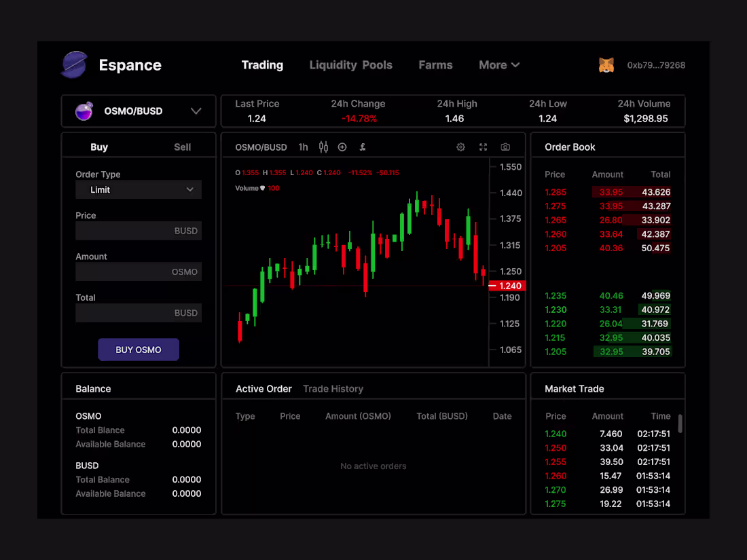
Task: Open the Order Type Limit dropdown
Action: click(x=139, y=189)
